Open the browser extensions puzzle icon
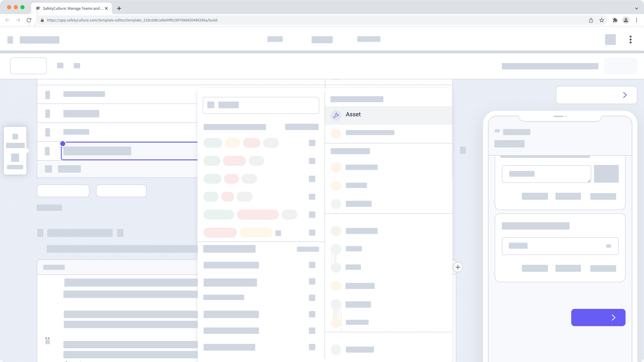This screenshot has width=644, height=362. pyautogui.click(x=615, y=20)
